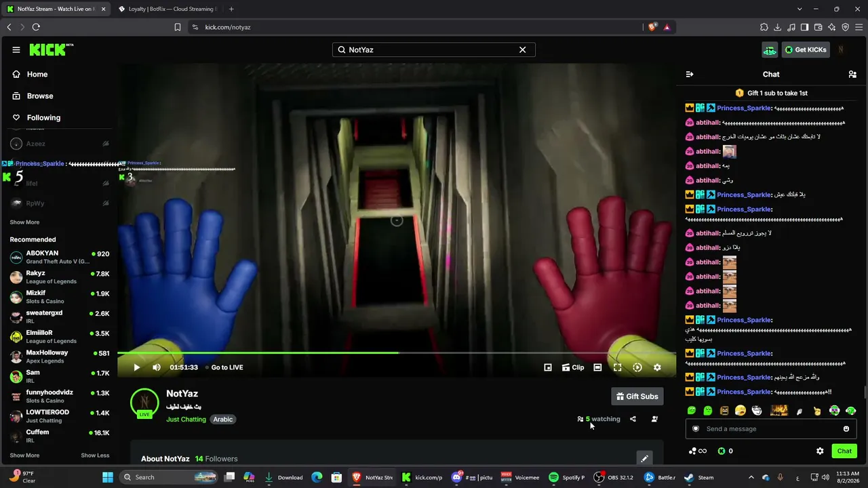This screenshot has height=488, width=868.
Task: Open the user profile avatar menu
Action: 841,49
